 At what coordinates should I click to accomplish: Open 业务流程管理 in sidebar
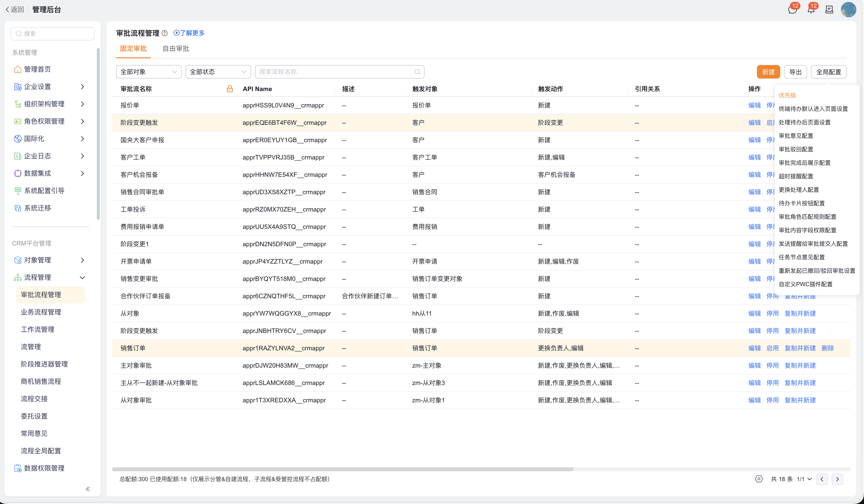coord(41,312)
